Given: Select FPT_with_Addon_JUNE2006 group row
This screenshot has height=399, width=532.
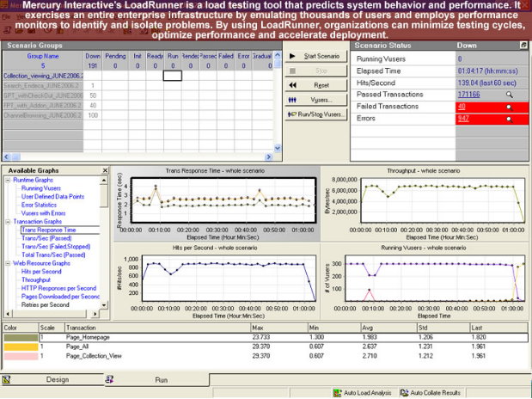Looking at the screenshot, I should [x=43, y=106].
